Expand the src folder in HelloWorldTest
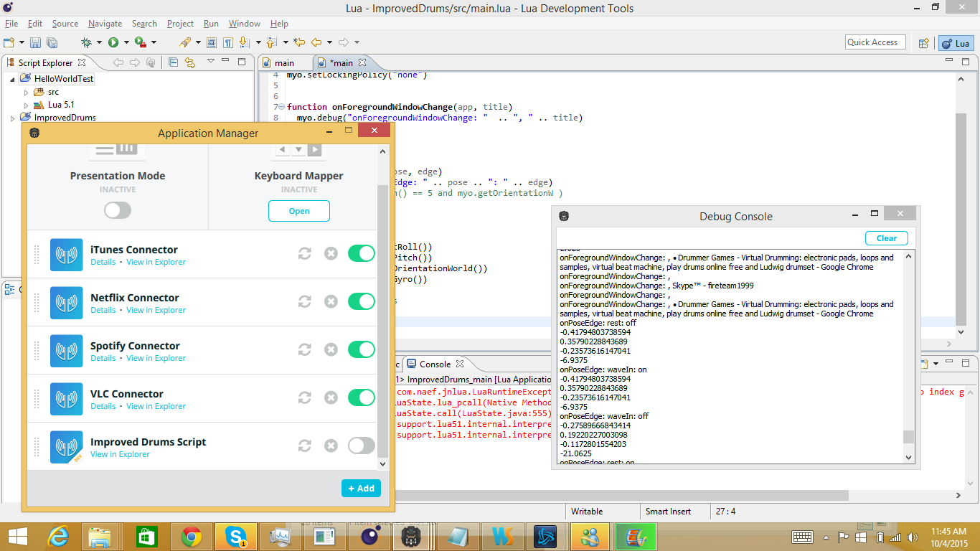The width and height of the screenshot is (980, 551). click(x=27, y=93)
